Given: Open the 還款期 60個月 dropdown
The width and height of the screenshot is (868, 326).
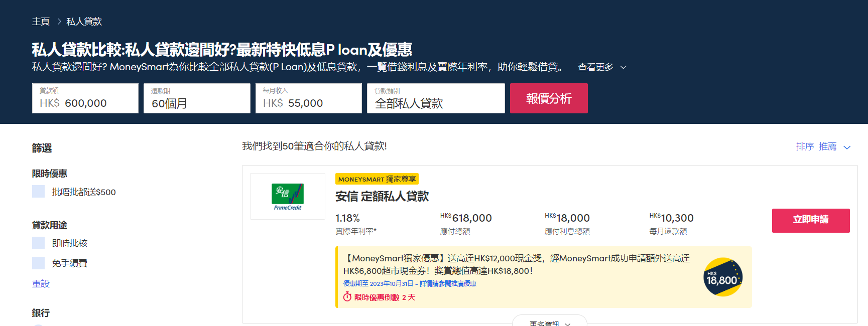Looking at the screenshot, I should [x=197, y=98].
